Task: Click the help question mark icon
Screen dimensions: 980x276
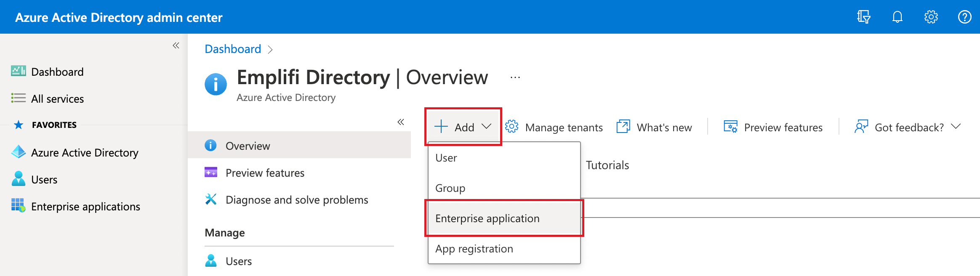Action: (964, 17)
